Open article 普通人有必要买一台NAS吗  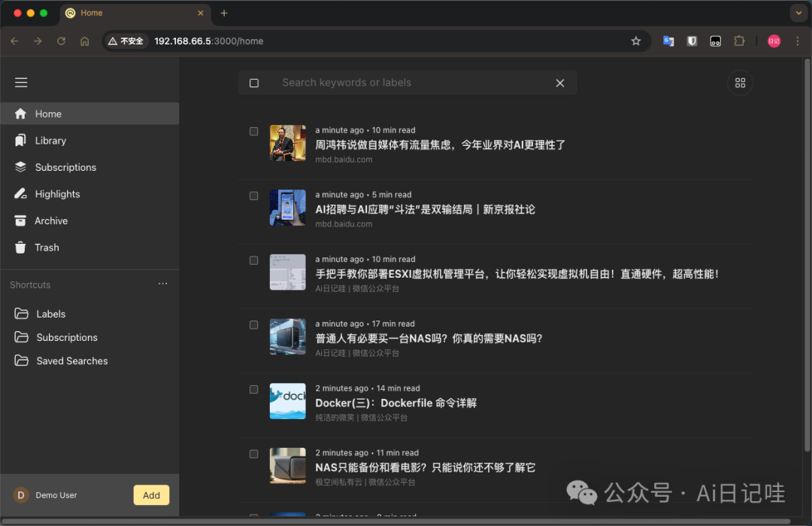pos(429,339)
